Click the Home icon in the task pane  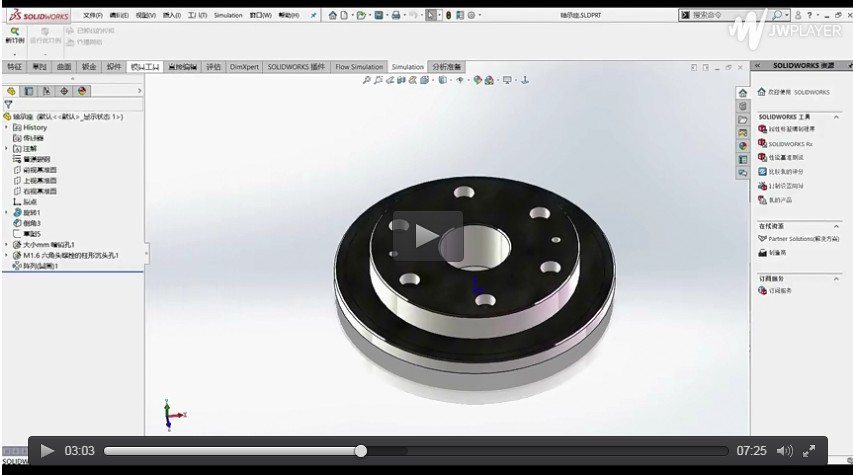point(743,92)
